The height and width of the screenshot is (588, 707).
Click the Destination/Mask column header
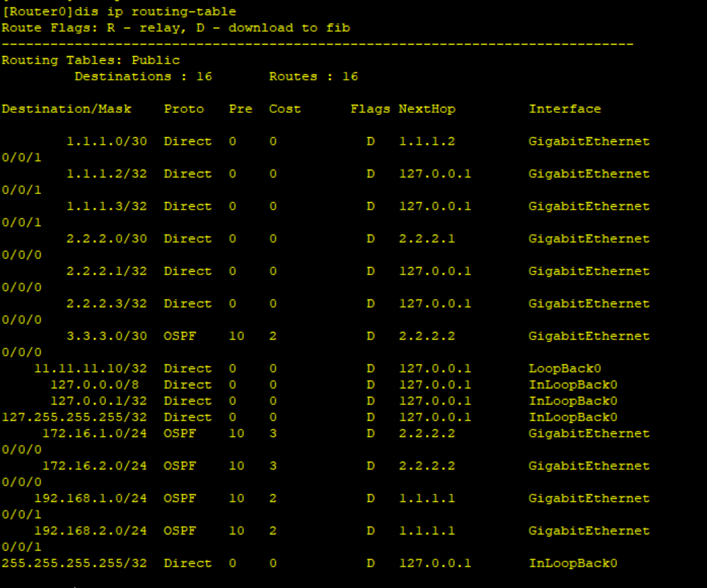pyautogui.click(x=66, y=109)
